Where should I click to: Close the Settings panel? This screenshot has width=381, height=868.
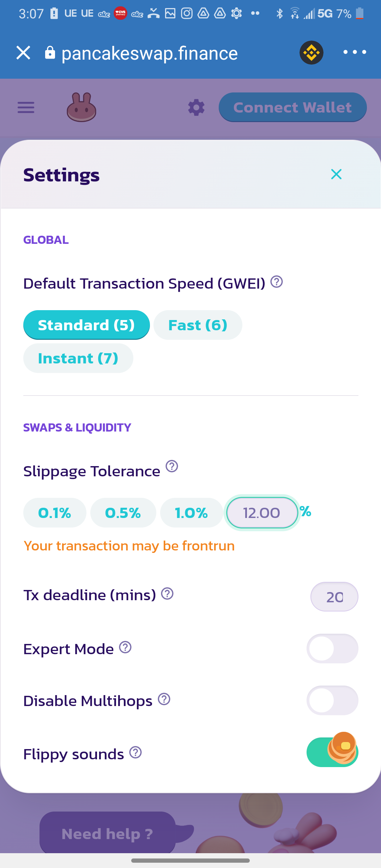pyautogui.click(x=336, y=174)
